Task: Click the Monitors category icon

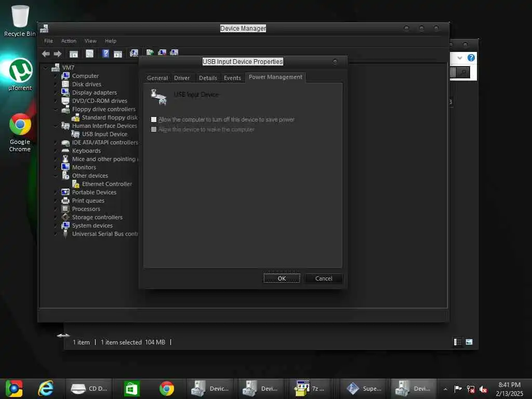Action: [x=65, y=167]
